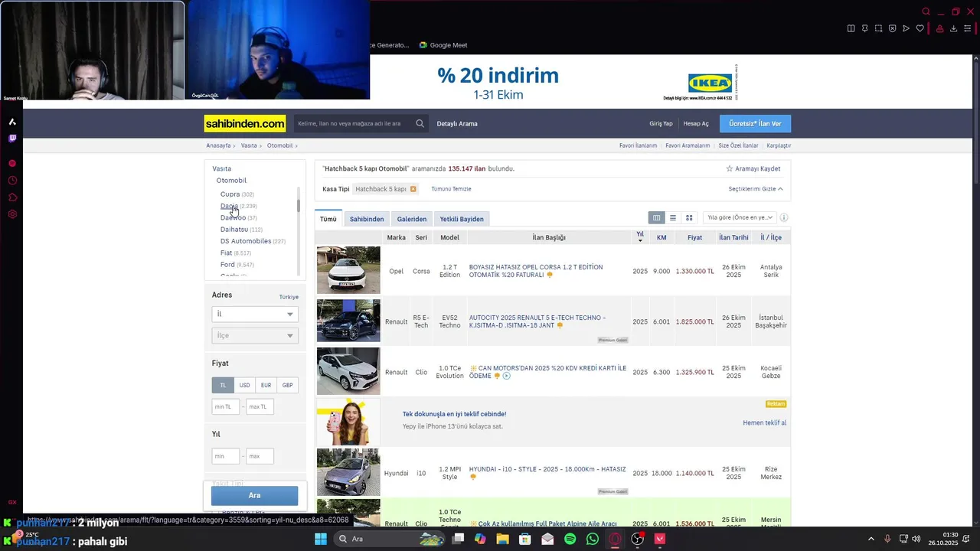Sort by the Yıl column header
Screen dimensions: 980x551
(x=640, y=237)
